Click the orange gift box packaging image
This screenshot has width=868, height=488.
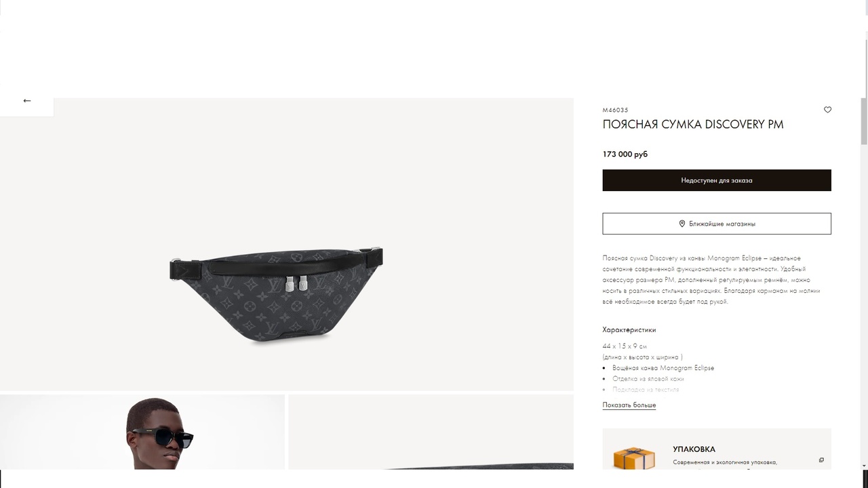click(634, 458)
